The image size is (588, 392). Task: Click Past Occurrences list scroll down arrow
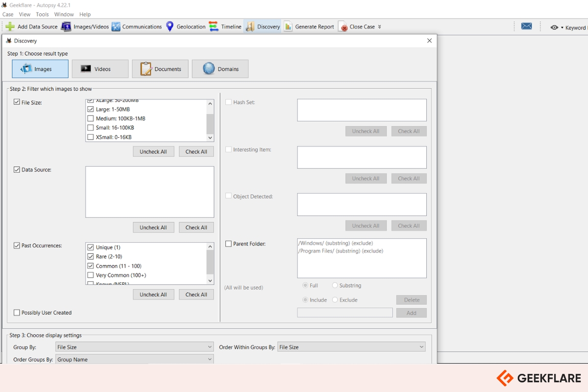point(210,281)
